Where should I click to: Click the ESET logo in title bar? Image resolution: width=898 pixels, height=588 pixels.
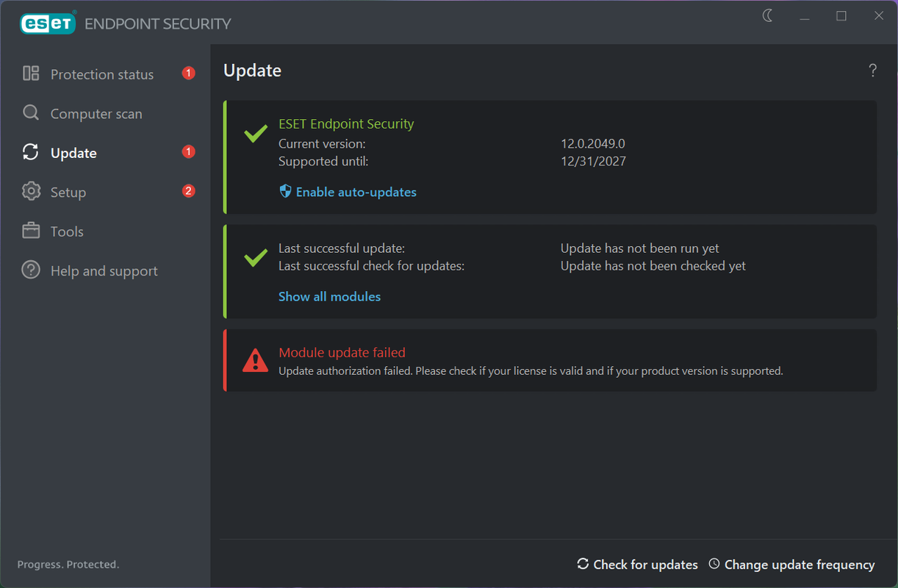click(48, 24)
